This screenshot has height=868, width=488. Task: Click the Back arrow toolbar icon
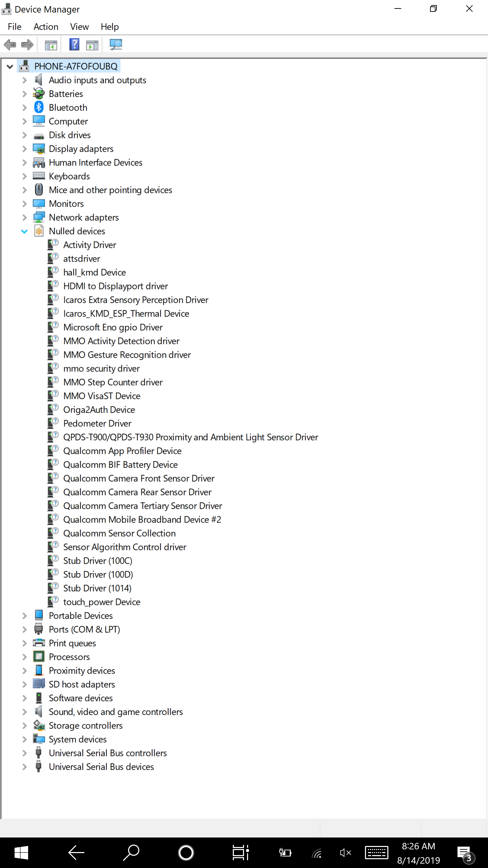10,44
